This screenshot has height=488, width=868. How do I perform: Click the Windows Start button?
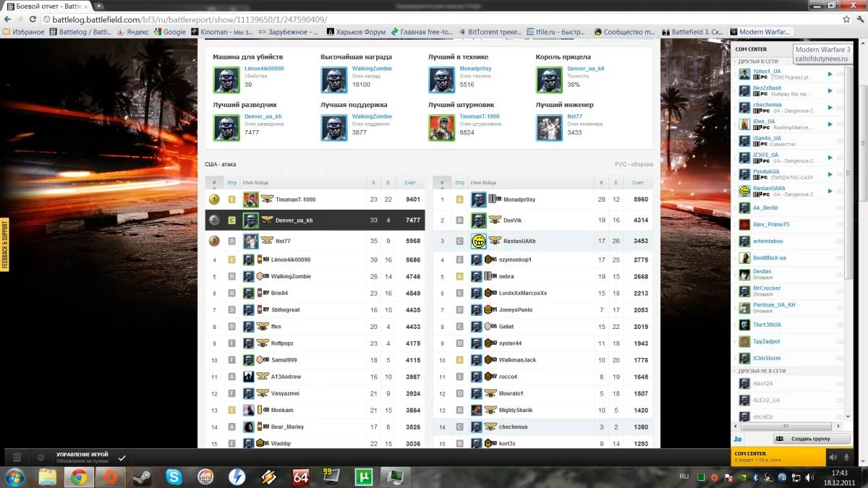(14, 476)
